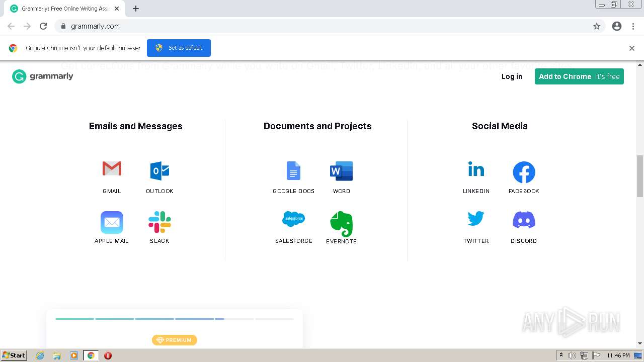The width and height of the screenshot is (644, 362).
Task: Show hidden tray icons arrow
Action: (x=561, y=355)
